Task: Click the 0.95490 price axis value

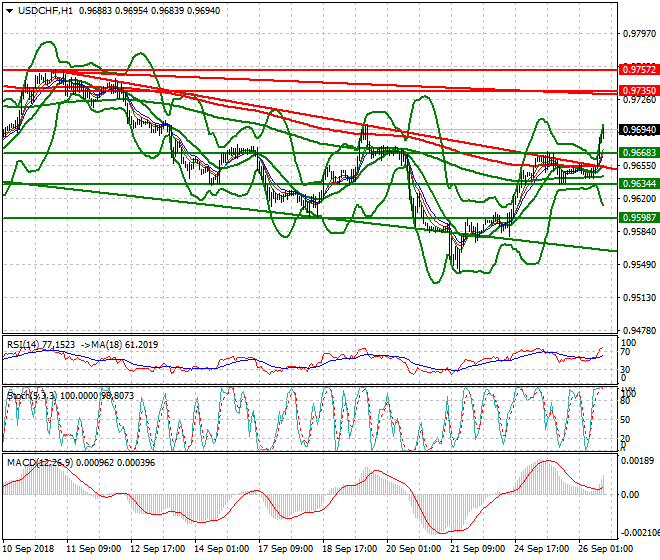Action: point(639,264)
